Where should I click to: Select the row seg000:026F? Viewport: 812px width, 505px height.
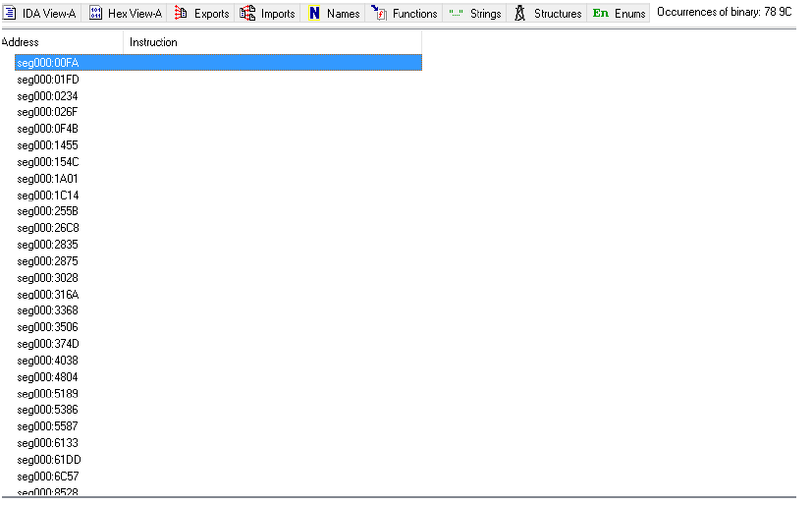pos(218,112)
